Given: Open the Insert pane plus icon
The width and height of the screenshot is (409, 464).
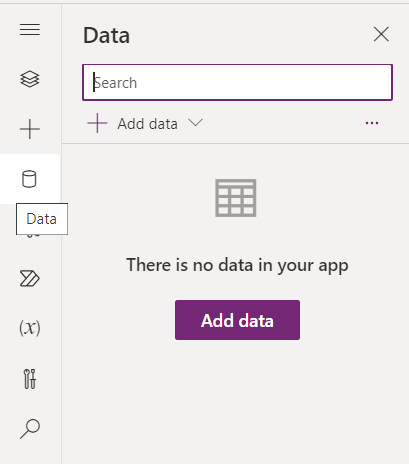Looking at the screenshot, I should tap(30, 129).
